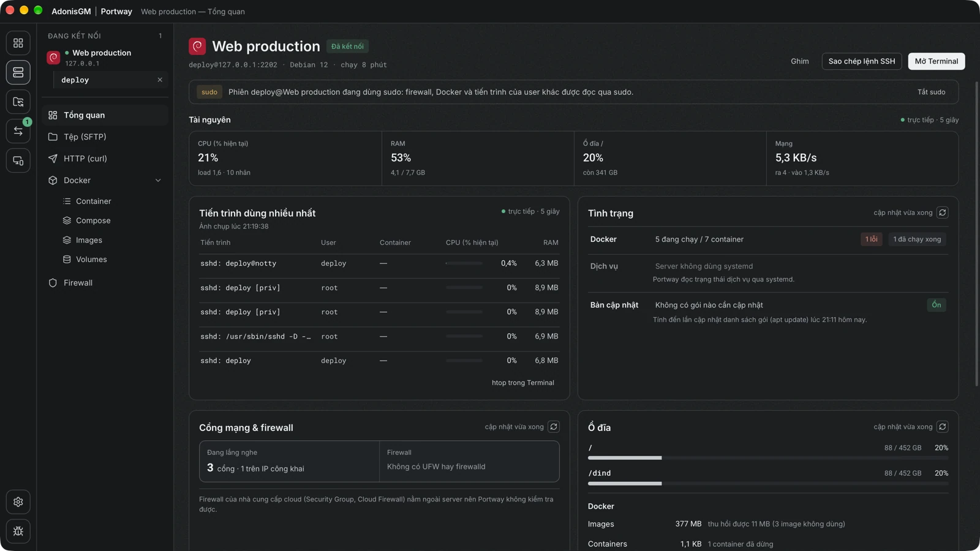Screen dimensions: 980x551
Task: Click htop trong Terminal link
Action: [523, 383]
